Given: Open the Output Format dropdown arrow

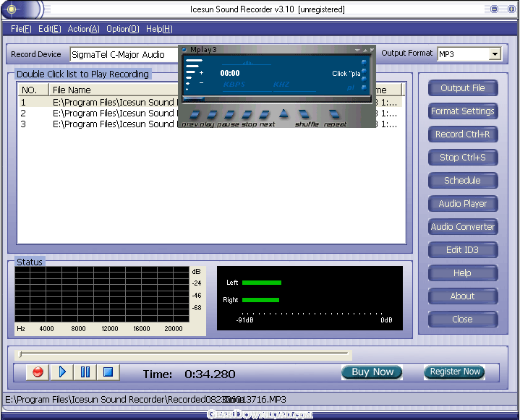Looking at the screenshot, I should 495,54.
